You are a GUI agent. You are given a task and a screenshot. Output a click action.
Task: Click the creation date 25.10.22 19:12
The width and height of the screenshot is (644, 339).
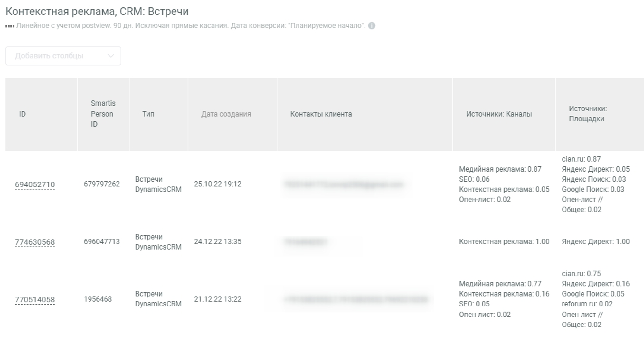point(217,184)
